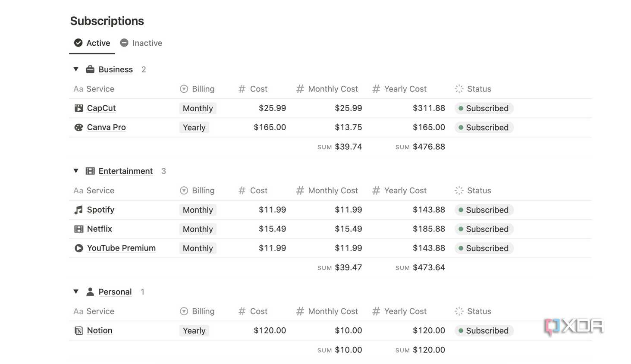Click the Canva Pro palette icon
Screen dimensions: 631x364
(x=78, y=127)
